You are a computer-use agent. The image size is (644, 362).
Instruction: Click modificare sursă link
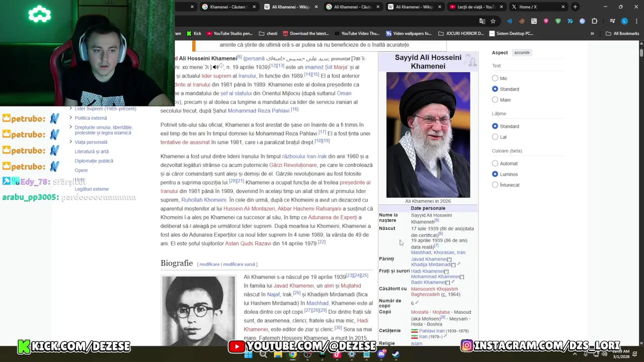click(x=239, y=264)
